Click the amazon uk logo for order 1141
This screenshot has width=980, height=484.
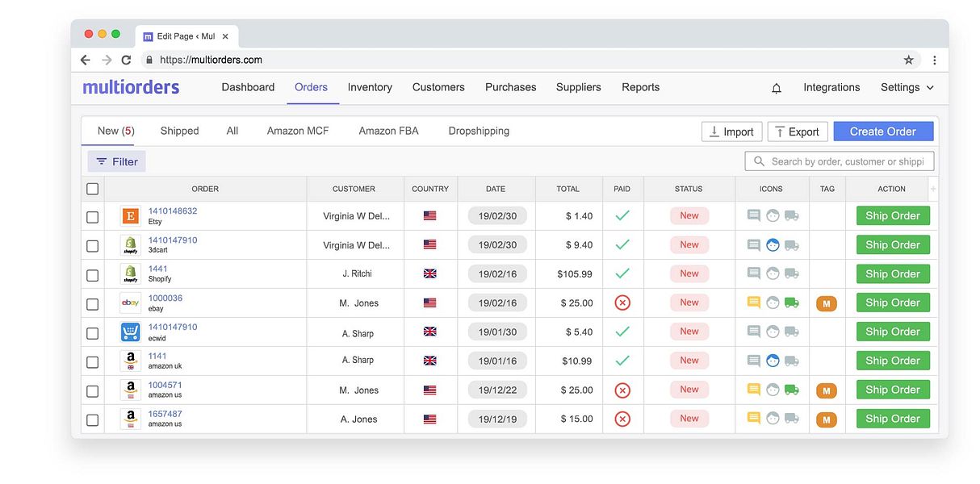(x=130, y=361)
